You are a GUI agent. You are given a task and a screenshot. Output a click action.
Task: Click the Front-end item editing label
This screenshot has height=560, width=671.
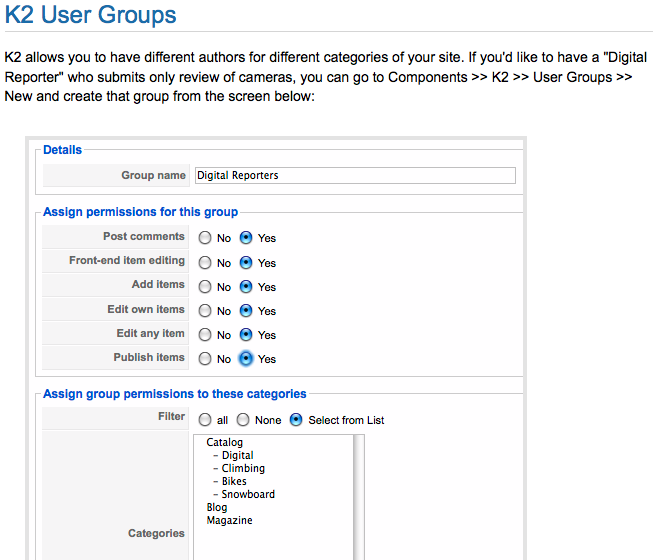(127, 260)
